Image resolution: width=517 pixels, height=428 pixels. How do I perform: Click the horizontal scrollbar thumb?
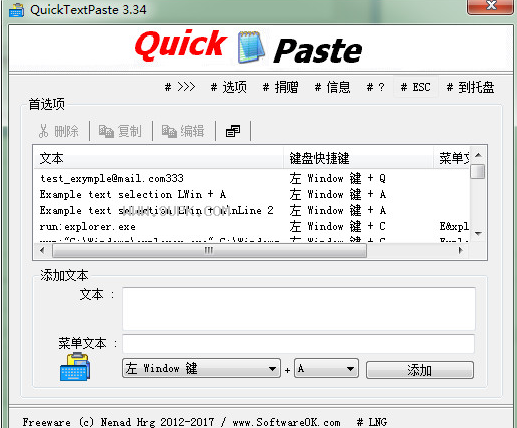click(209, 250)
